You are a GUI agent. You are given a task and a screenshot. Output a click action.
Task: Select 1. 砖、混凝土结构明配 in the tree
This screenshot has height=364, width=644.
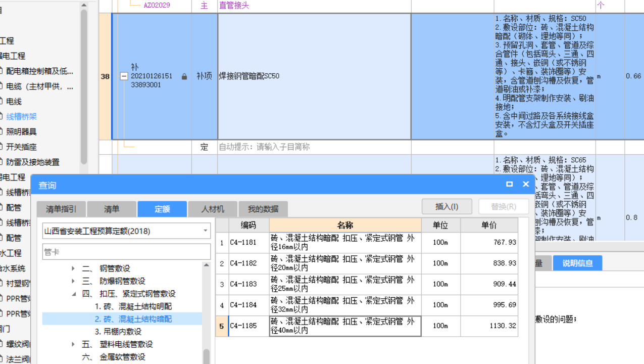133,306
